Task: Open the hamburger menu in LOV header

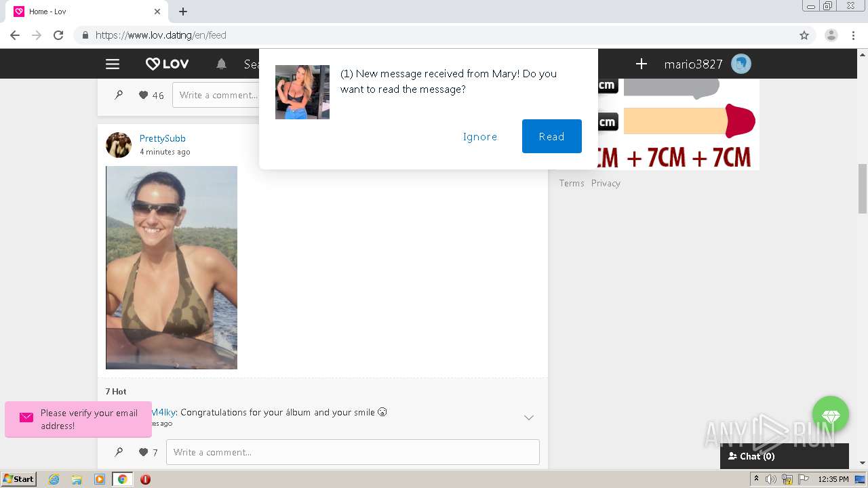Action: pos(113,64)
